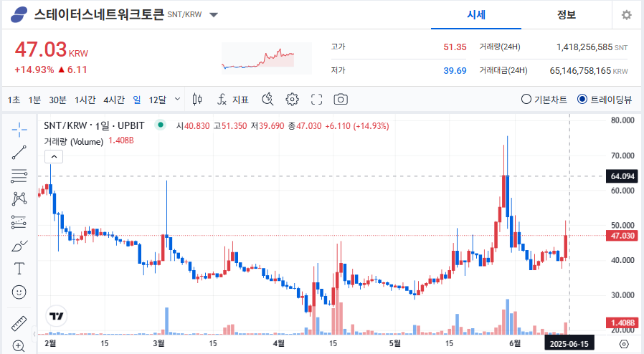The image size is (644, 354).
Task: Click the 64.094 crosshair price label
Action: click(x=622, y=176)
